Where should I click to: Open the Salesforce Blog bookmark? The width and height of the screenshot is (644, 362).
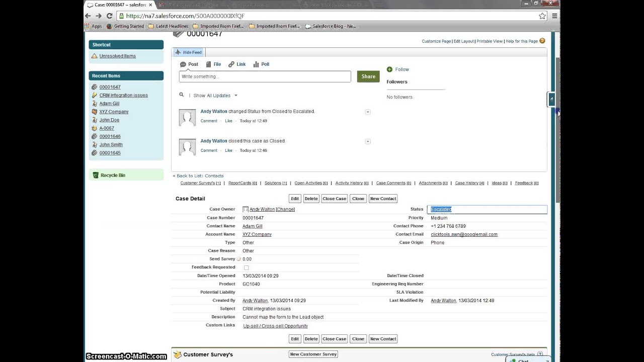pyautogui.click(x=331, y=26)
